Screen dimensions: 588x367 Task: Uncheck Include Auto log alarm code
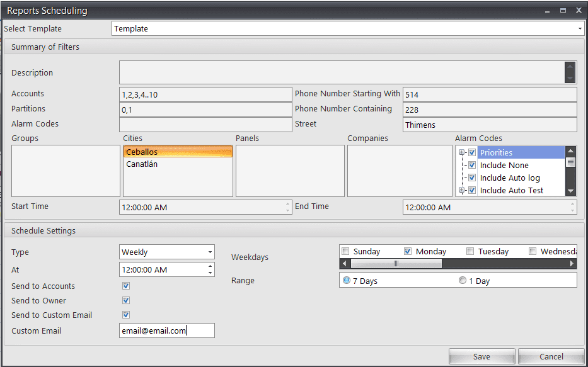tap(472, 178)
